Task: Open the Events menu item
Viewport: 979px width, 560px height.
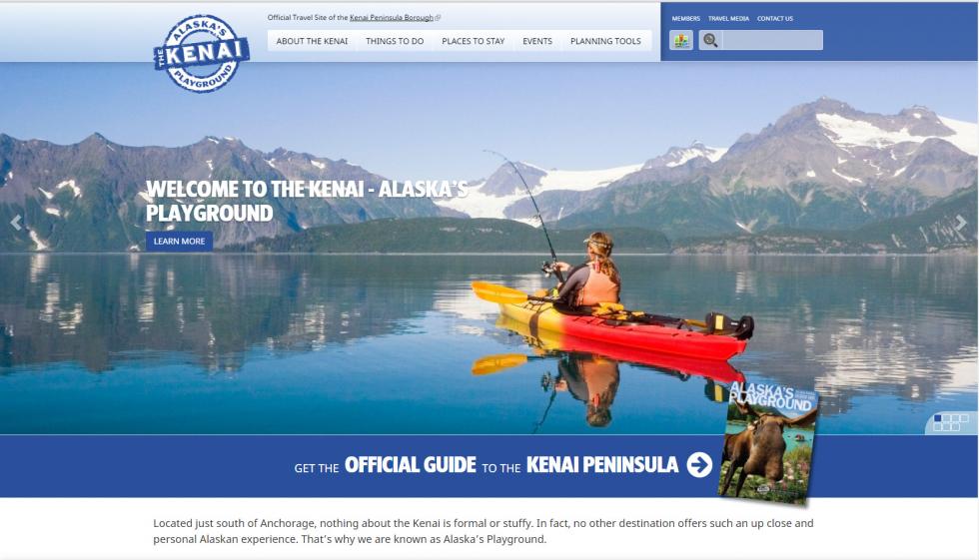Action: (x=537, y=41)
